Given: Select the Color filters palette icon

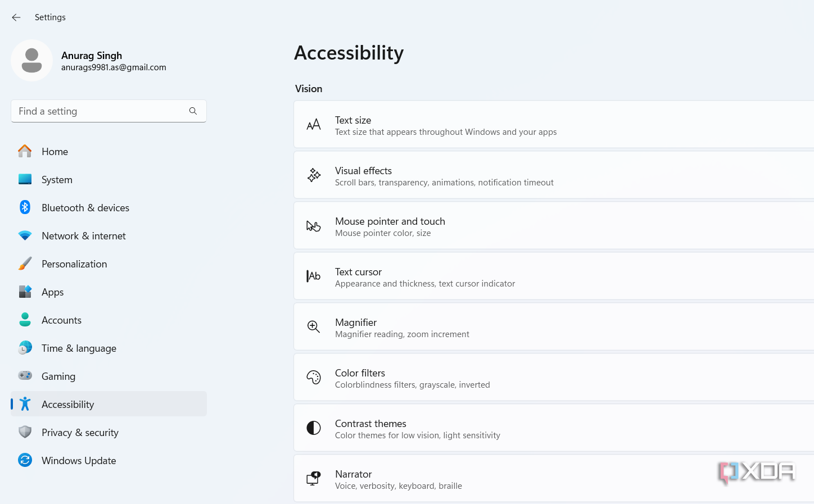Looking at the screenshot, I should 314,378.
